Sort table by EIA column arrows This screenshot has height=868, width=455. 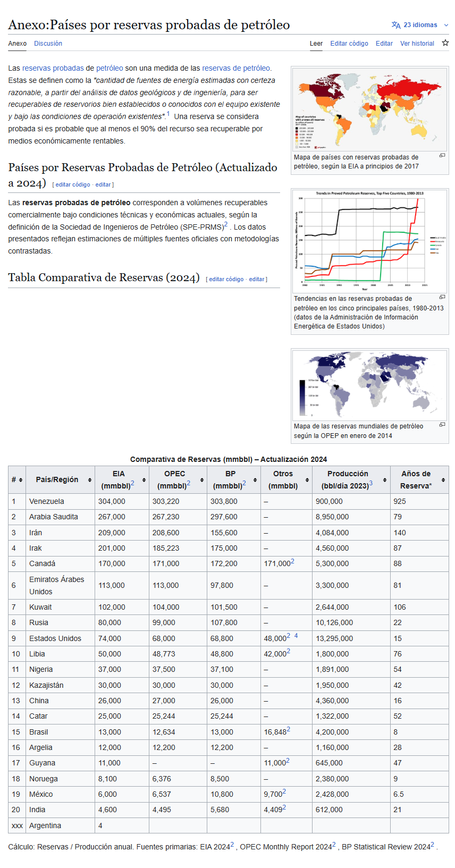click(144, 480)
